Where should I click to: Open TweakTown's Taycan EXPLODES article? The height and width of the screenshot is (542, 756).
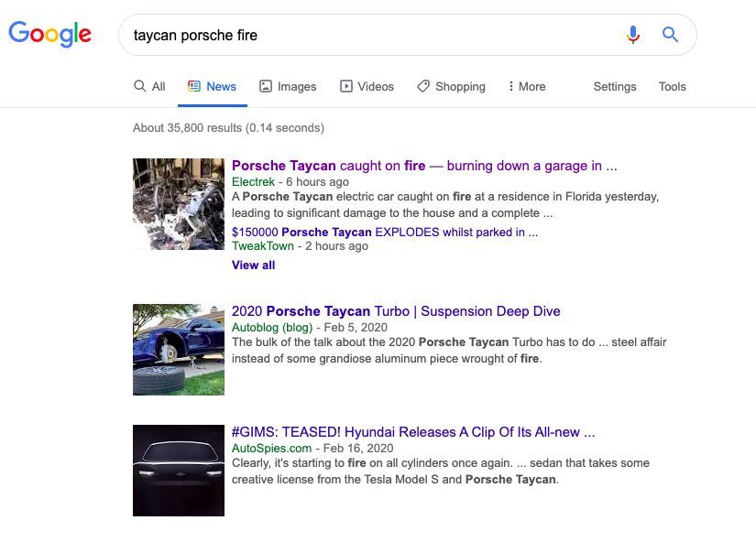point(385,232)
